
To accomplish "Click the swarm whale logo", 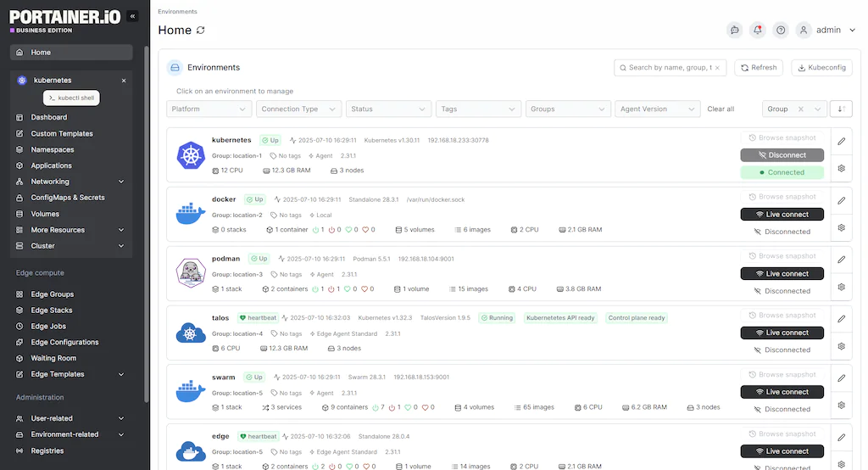I will click(191, 391).
